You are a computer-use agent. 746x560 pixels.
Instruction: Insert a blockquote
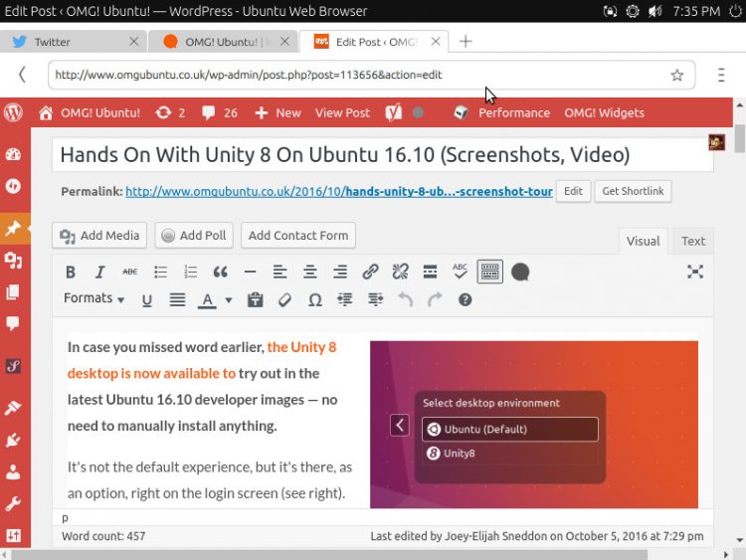tap(220, 273)
